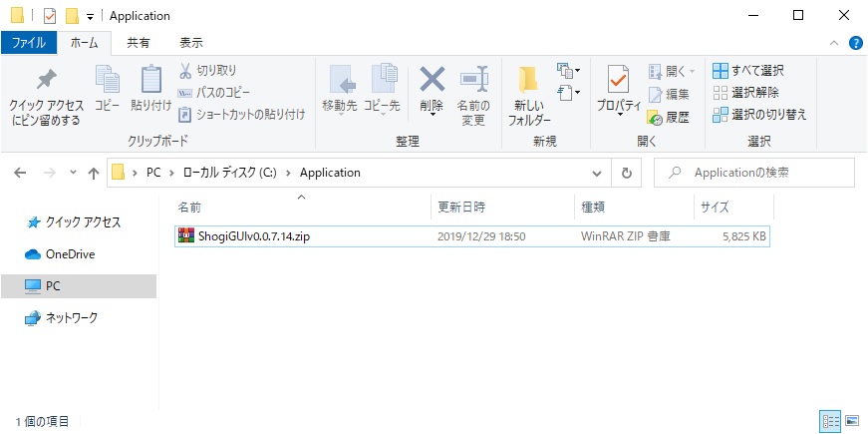
Task: Create a new folder
Action: 529,96
